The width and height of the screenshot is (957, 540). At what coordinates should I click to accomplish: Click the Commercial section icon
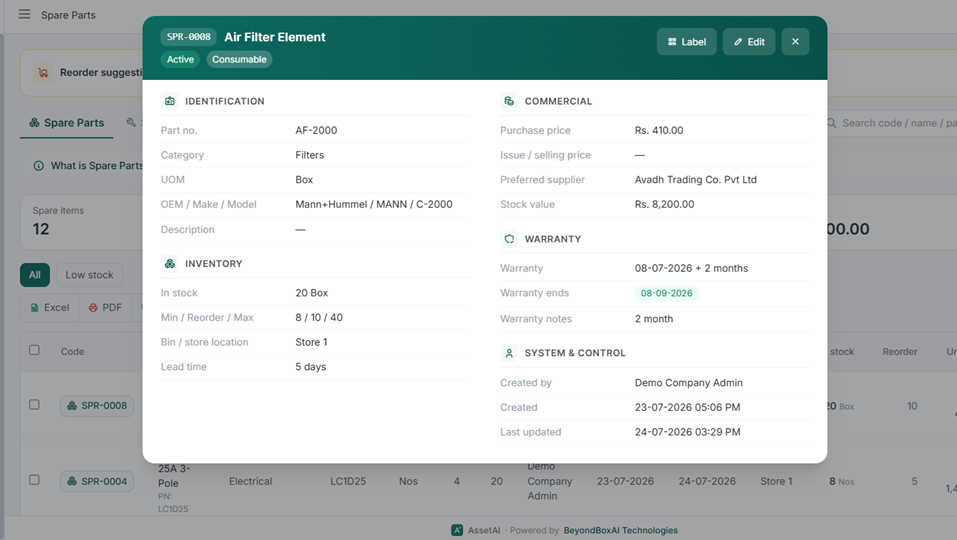point(509,101)
